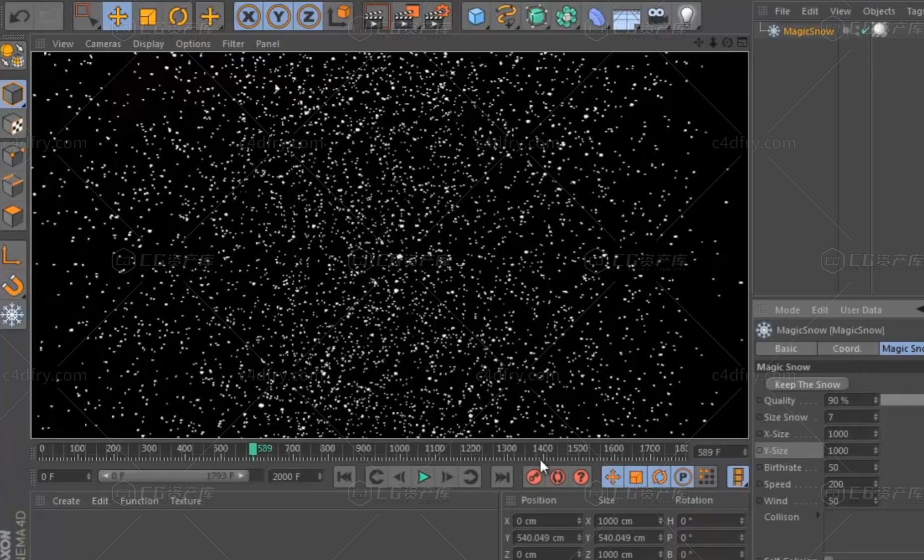Click Keep The Snow button
Screen dimensions: 924x560
pyautogui.click(x=807, y=384)
